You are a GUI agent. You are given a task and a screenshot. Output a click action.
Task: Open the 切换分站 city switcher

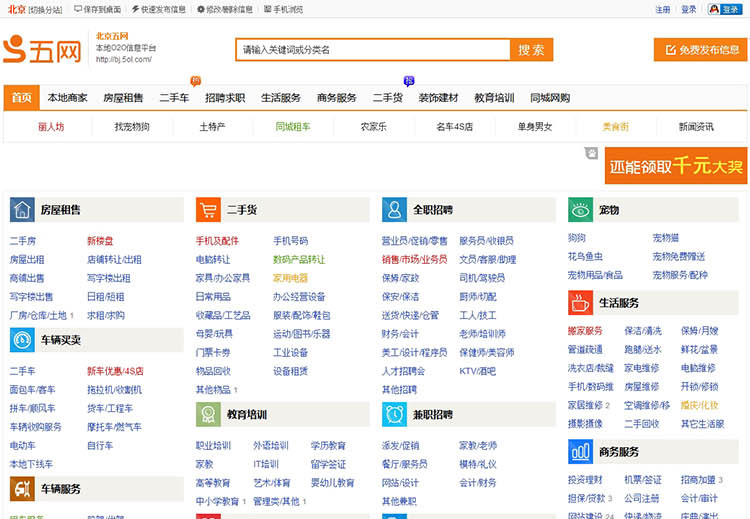[x=45, y=9]
